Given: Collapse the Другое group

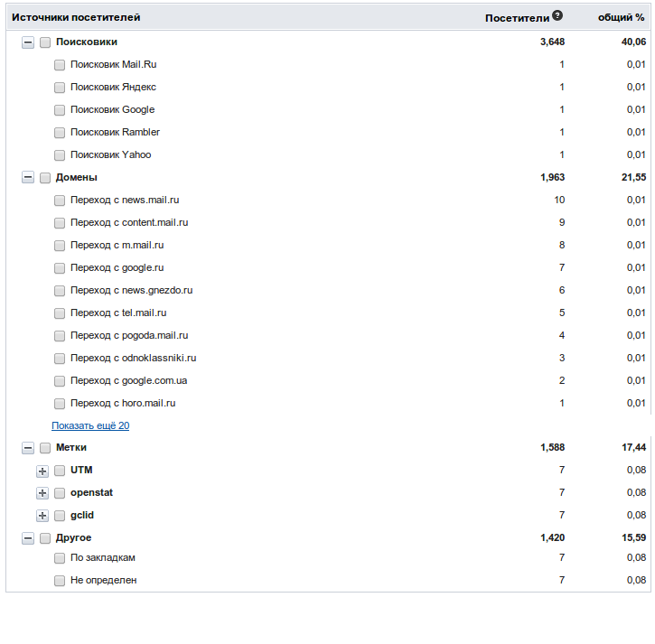Looking at the screenshot, I should [x=28, y=538].
